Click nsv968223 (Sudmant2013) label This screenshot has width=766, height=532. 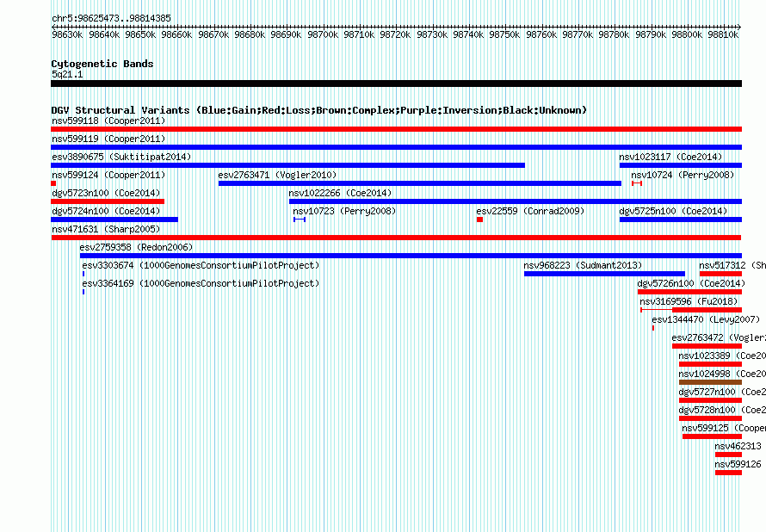[x=583, y=265]
